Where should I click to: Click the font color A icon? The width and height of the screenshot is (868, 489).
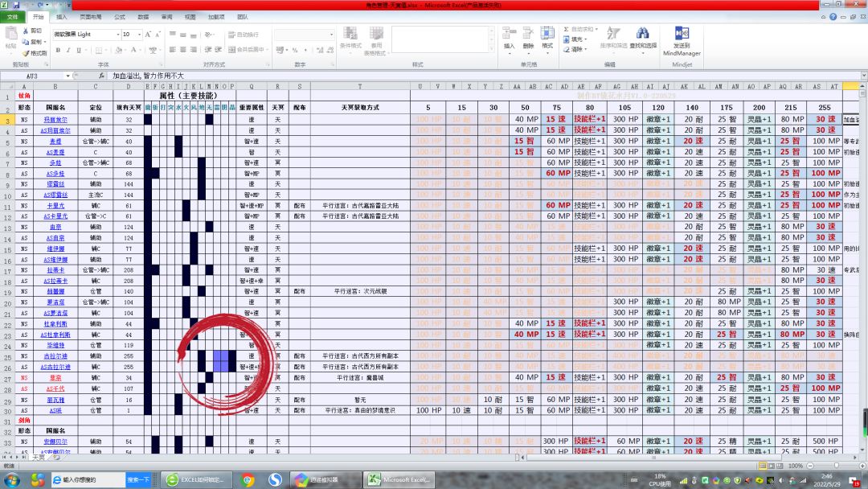(133, 50)
